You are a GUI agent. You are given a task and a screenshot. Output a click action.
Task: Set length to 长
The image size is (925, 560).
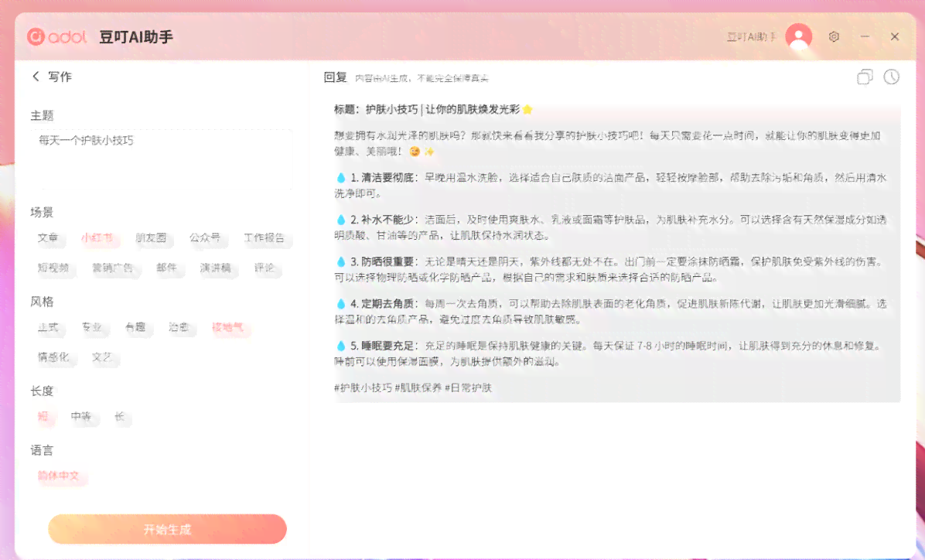119,417
